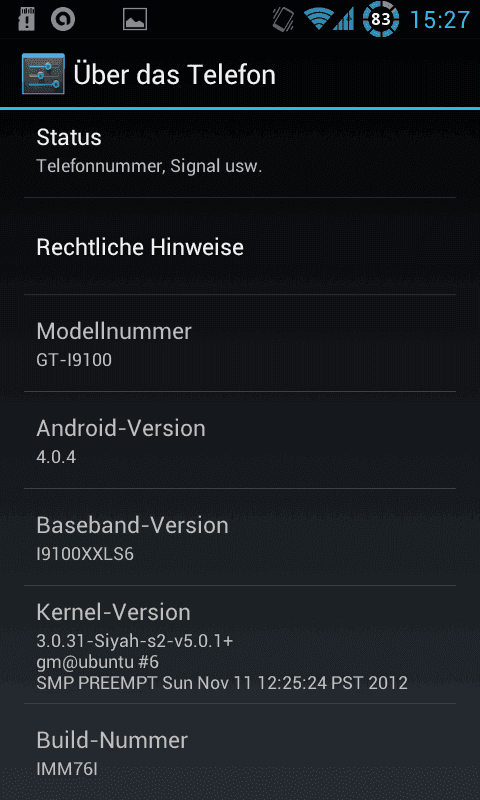Viewport: 480px width, 800px height.
Task: Tap the IMM76I build value
Action: click(67, 769)
